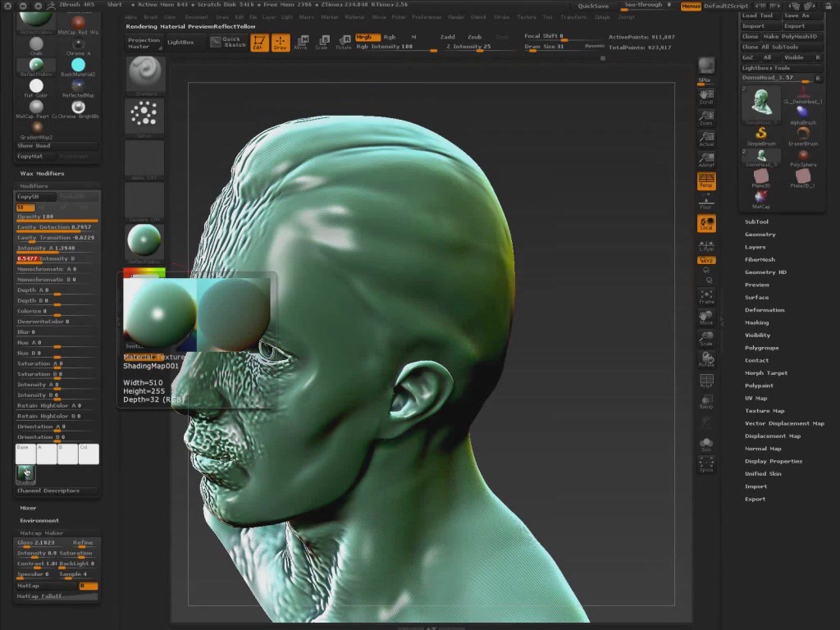Click the Scale view icon in right shelf
This screenshot has height=630, width=840.
point(706,338)
